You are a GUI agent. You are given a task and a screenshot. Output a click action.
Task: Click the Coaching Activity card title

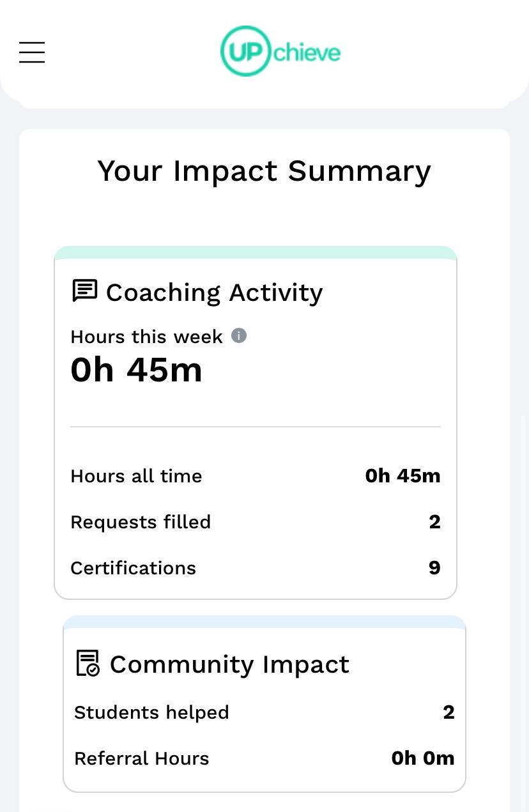214,293
